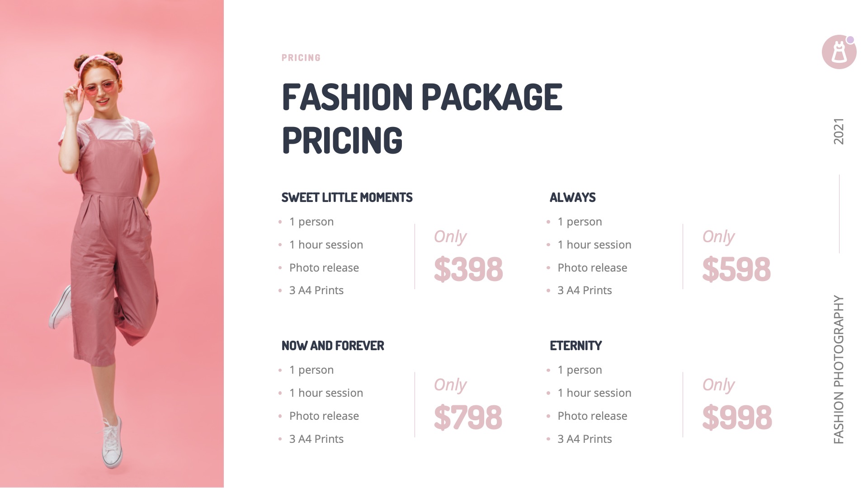Click the pink dress logo icon

[x=839, y=53]
